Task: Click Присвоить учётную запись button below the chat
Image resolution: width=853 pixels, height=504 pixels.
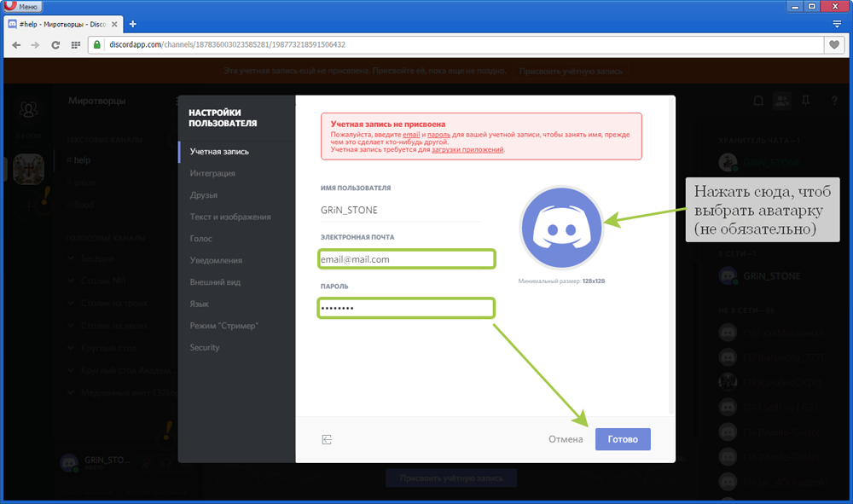Action: [451, 478]
